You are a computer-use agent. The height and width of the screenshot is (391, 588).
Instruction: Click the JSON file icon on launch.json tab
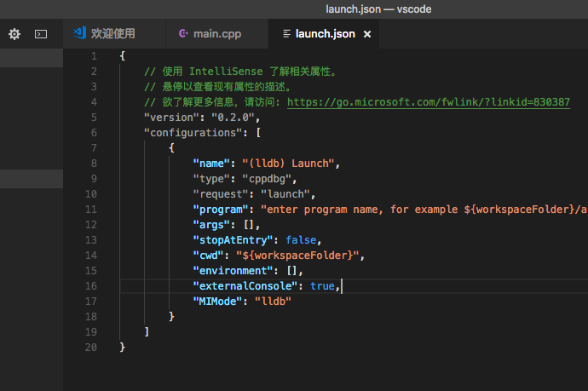(x=285, y=34)
